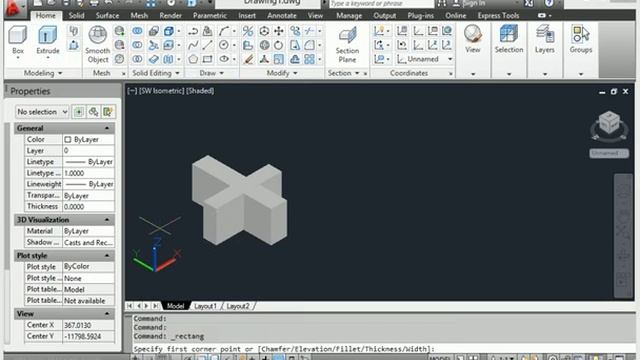
Task: Open the Layers ribbon panel icon
Action: 544,39
